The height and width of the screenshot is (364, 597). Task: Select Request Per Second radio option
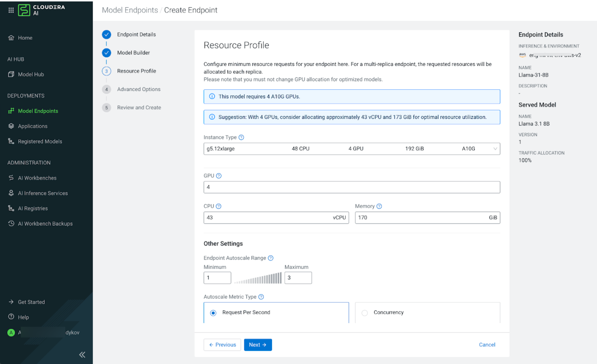213,313
